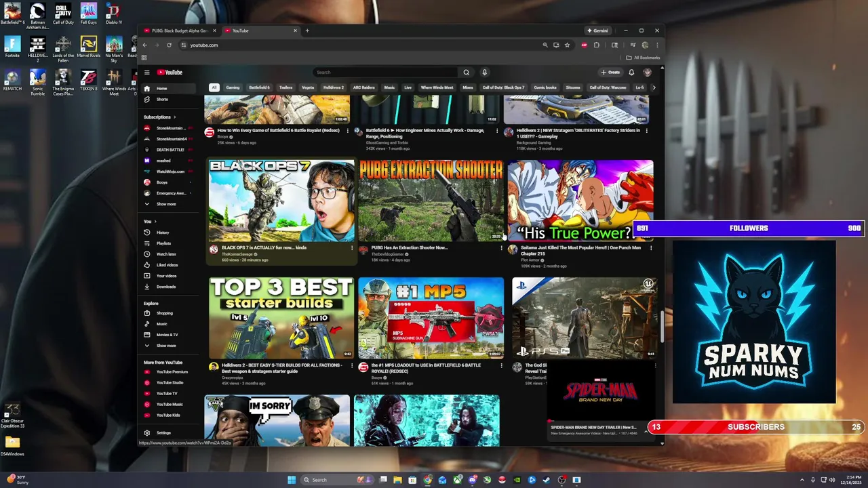The image size is (868, 488).
Task: Open options for the BLACK OPS 7 video
Action: click(x=351, y=248)
